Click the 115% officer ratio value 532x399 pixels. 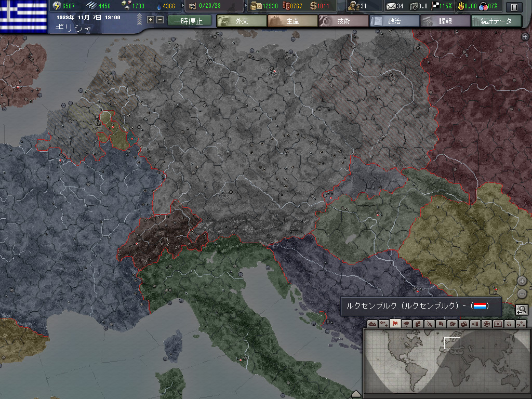pyautogui.click(x=445, y=6)
